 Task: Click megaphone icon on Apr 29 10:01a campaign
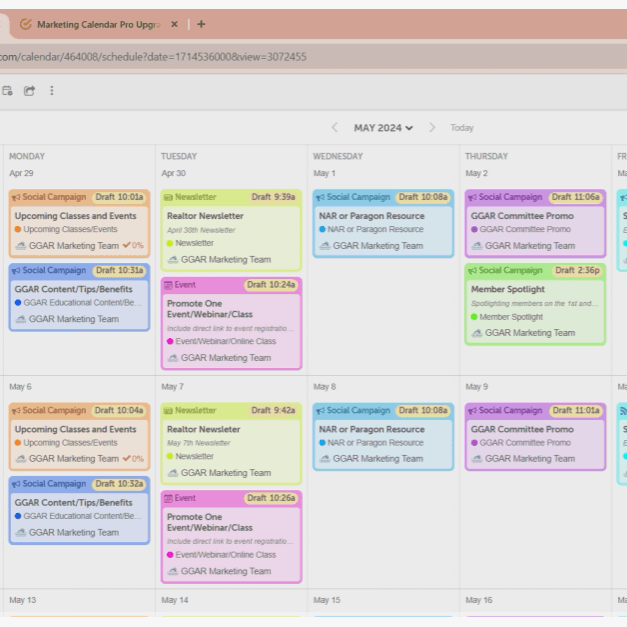pos(16,198)
